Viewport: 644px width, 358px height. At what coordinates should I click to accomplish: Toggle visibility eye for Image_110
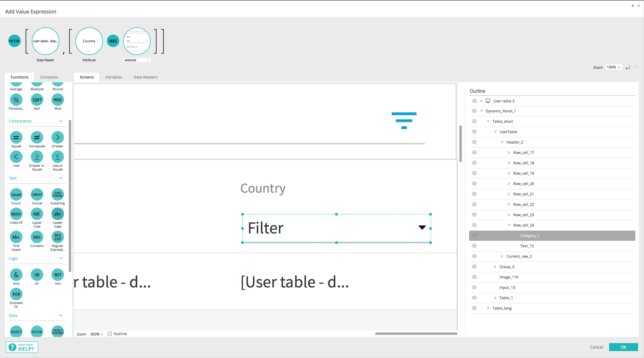point(474,277)
